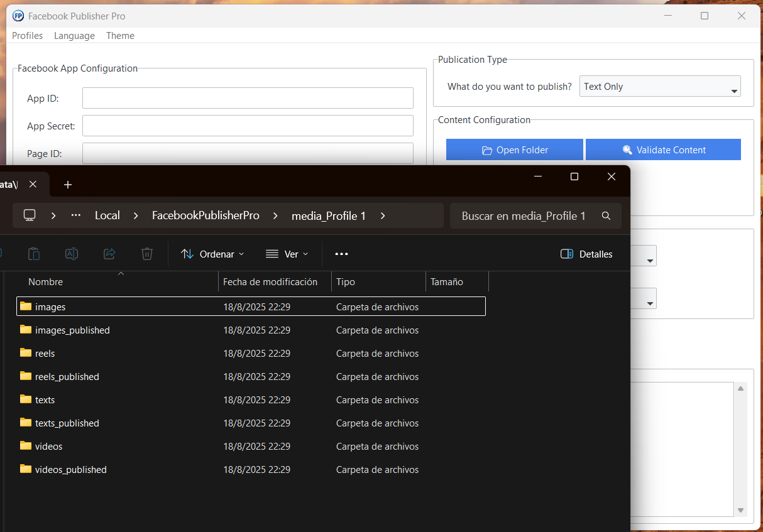Expand the chevron after FacebookPublisherPro breadcrumb
Screen dimensions: 763x532
click(x=275, y=215)
